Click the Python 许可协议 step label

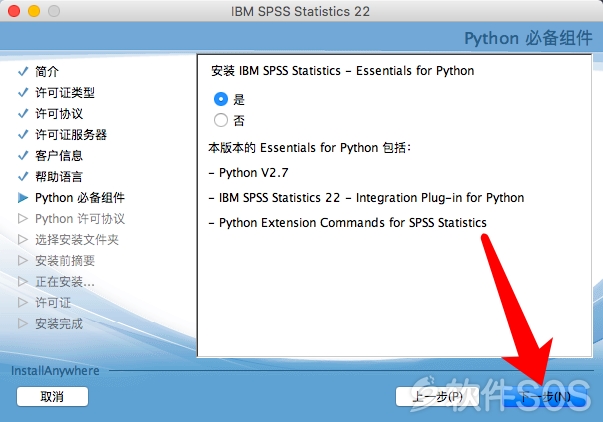[80, 219]
